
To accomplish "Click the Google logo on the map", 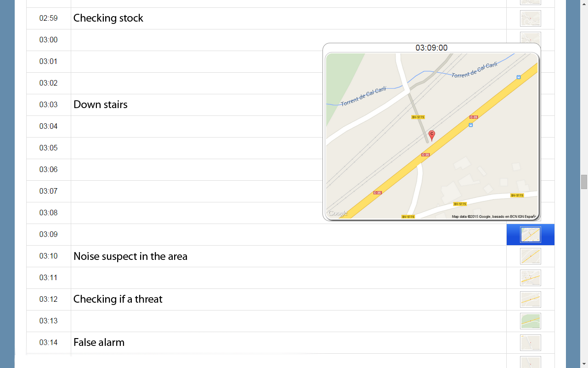I will click(338, 213).
